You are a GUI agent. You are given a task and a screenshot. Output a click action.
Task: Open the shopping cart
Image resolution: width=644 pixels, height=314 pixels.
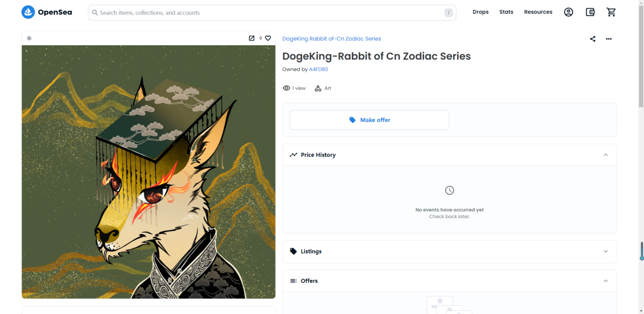pos(611,12)
